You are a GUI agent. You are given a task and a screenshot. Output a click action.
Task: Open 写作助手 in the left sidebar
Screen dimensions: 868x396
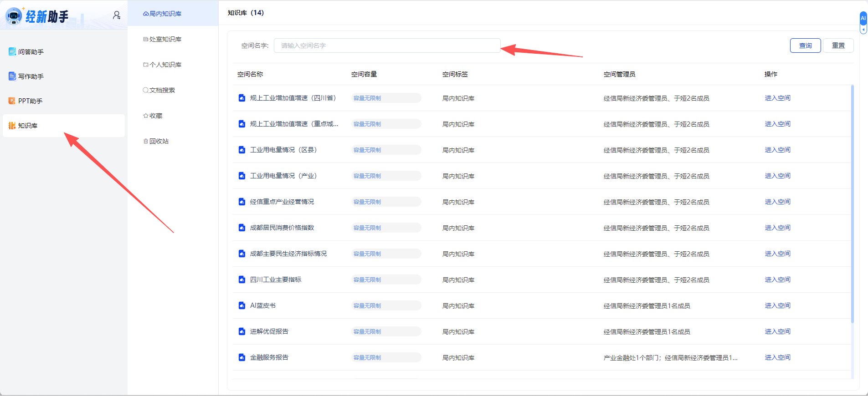tap(64, 76)
